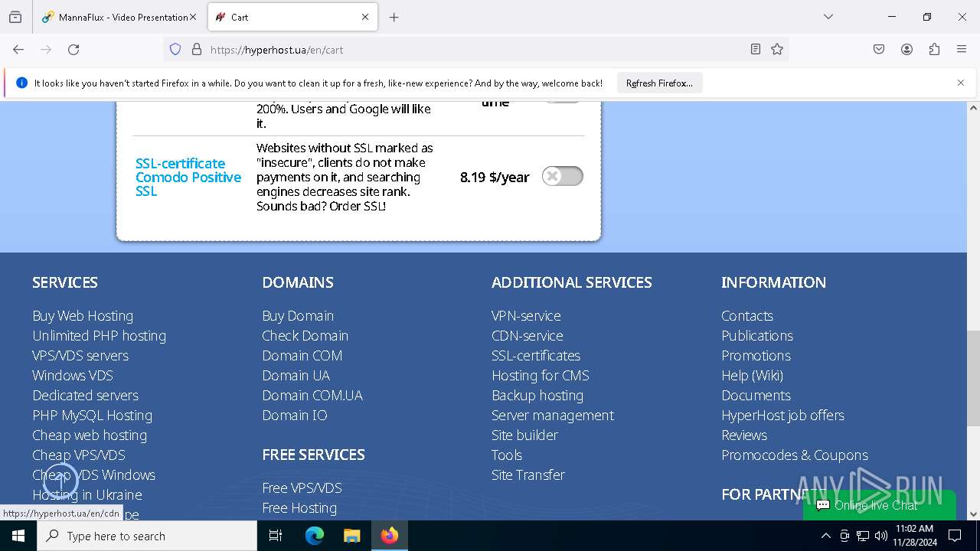This screenshot has height=551, width=980.
Task: Launch Microsoft Edge from the taskbar
Action: coord(315,536)
